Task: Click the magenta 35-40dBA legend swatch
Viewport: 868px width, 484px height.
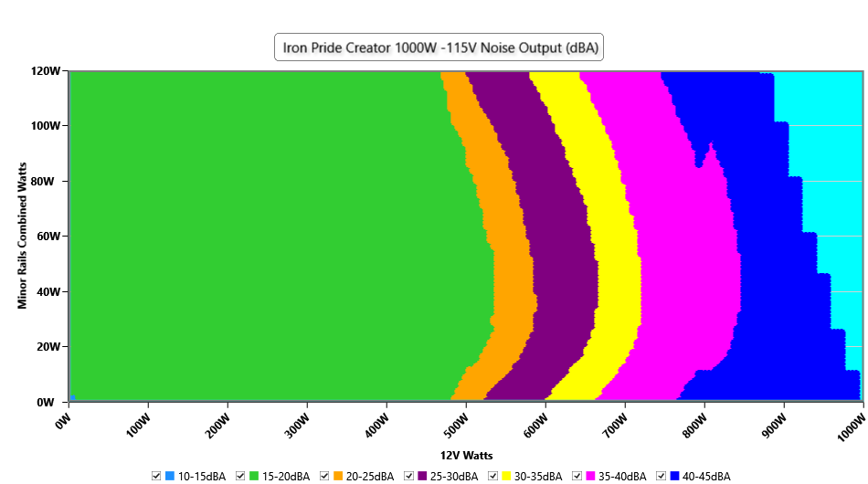Action: pos(591,477)
